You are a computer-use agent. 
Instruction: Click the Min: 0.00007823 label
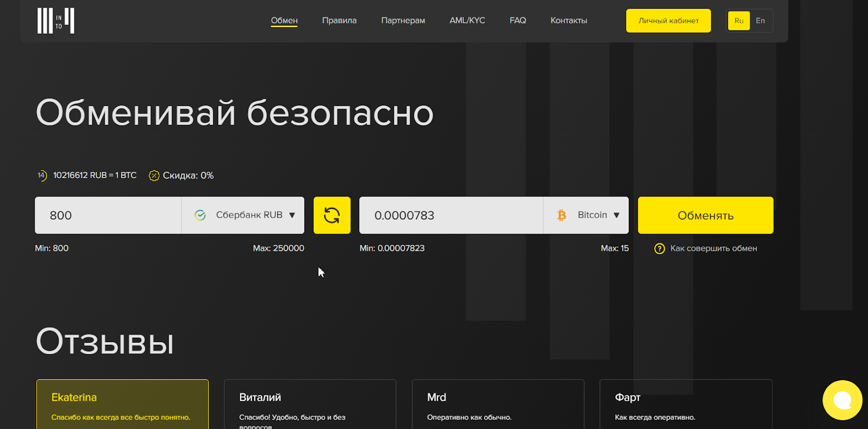(392, 248)
